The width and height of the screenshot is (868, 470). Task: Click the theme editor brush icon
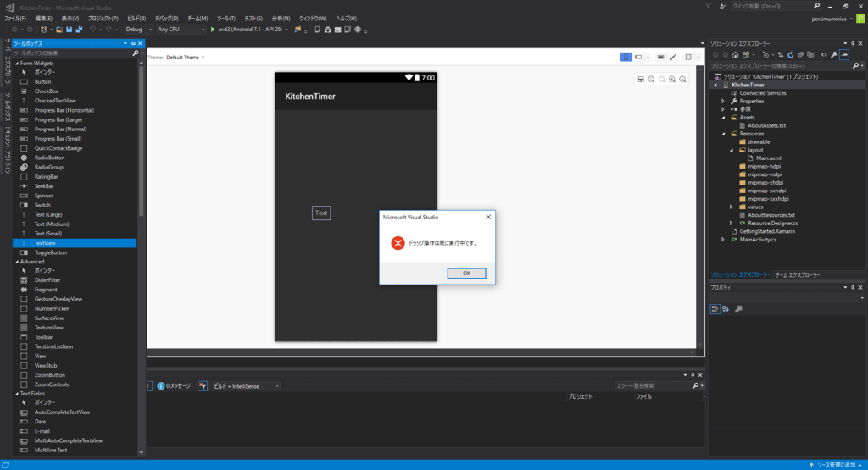pos(673,57)
